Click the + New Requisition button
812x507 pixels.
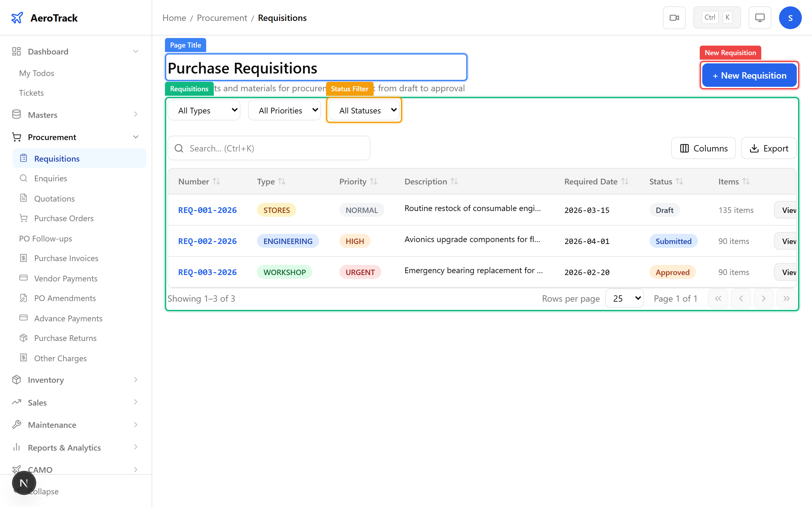pos(749,75)
